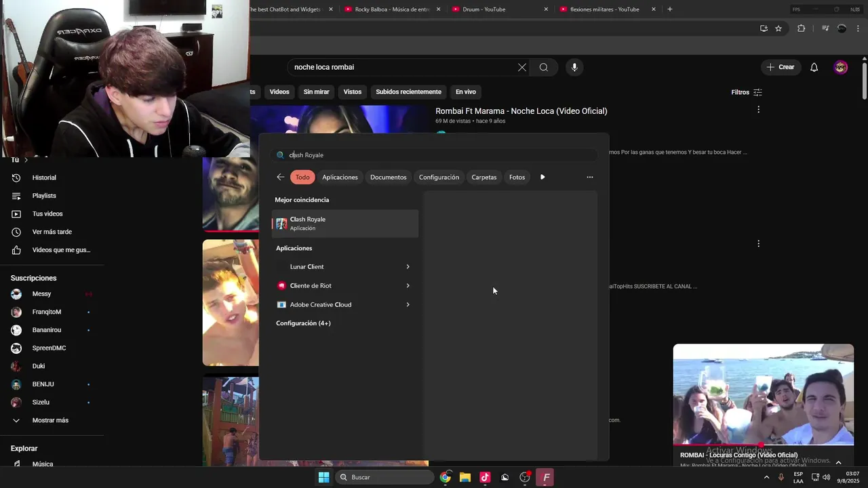Select the Documentos search filter
This screenshot has width=868, height=488.
(389, 177)
